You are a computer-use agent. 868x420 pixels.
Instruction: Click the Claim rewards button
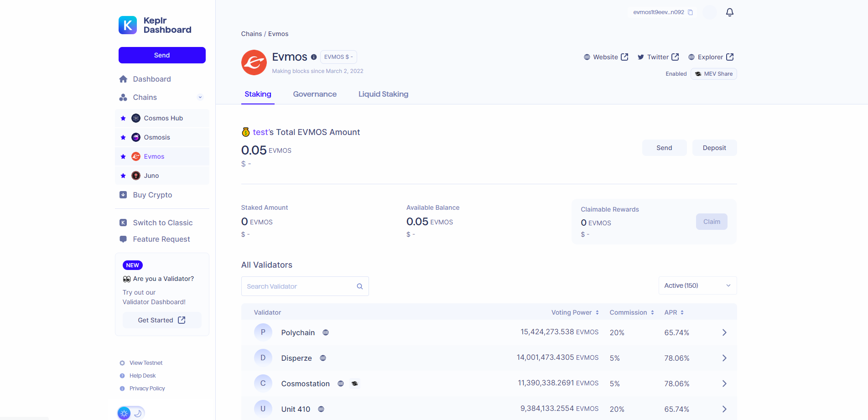tap(712, 222)
